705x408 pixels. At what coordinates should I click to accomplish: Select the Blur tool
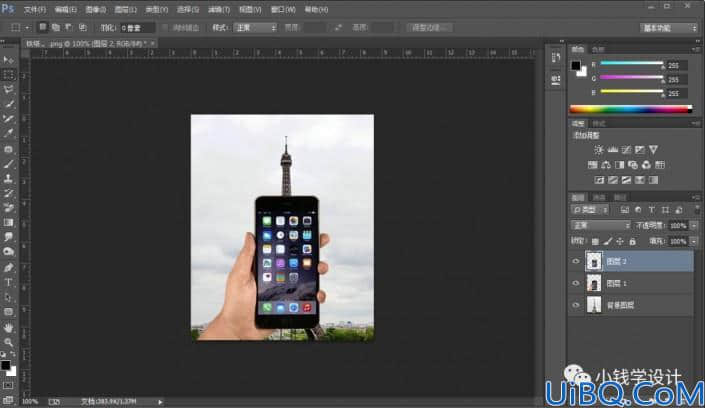click(x=8, y=237)
